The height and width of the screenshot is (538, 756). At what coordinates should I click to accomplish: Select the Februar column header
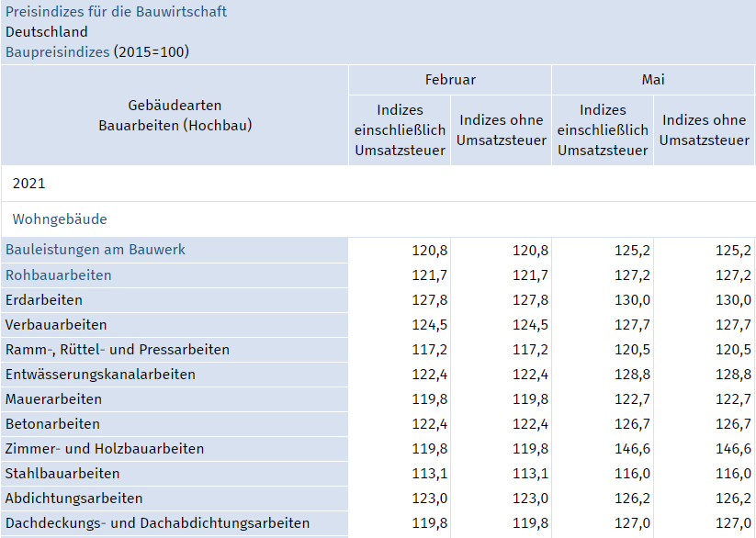click(x=450, y=80)
